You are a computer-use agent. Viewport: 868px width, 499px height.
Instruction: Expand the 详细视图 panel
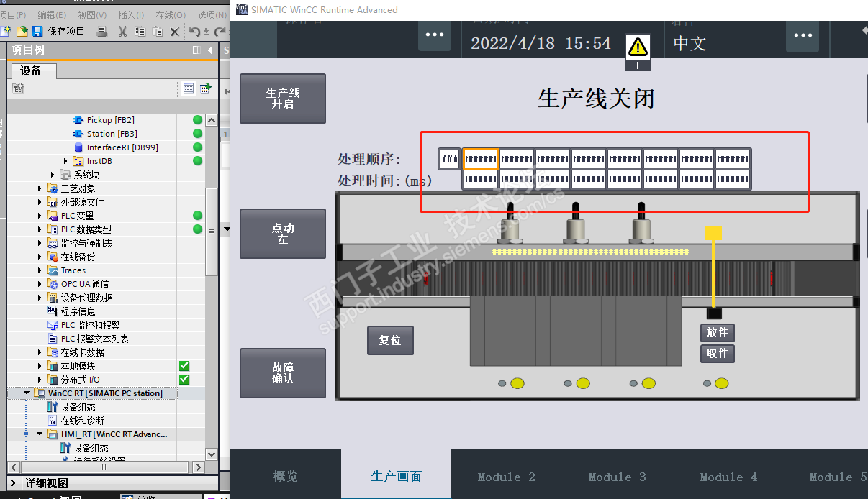click(x=14, y=483)
